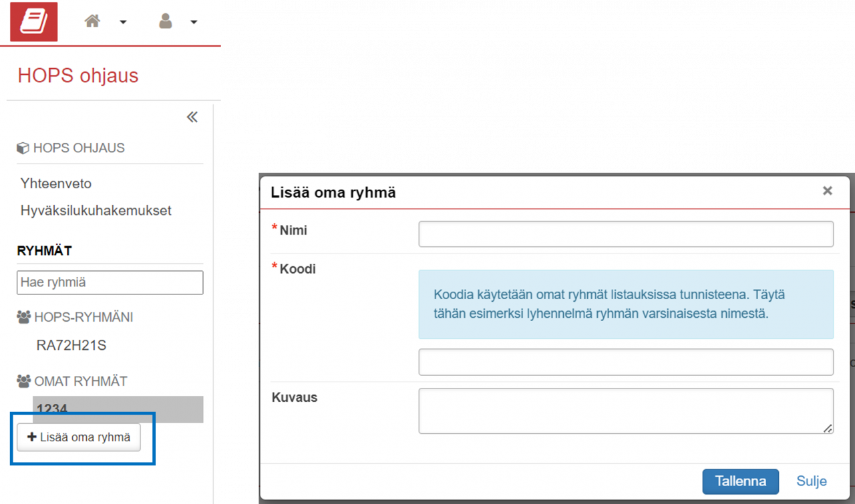Click the HOPS-RYHMÄNI group icon

point(24,318)
